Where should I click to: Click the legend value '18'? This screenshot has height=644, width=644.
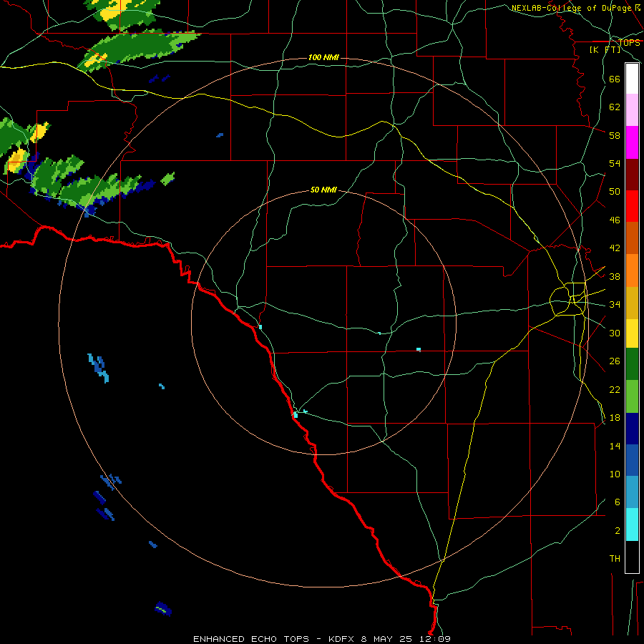(x=615, y=418)
